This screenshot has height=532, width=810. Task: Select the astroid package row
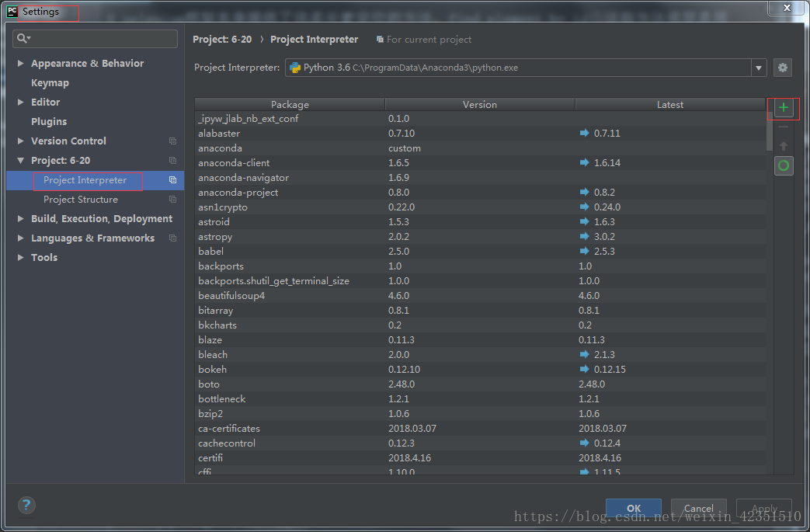481,221
